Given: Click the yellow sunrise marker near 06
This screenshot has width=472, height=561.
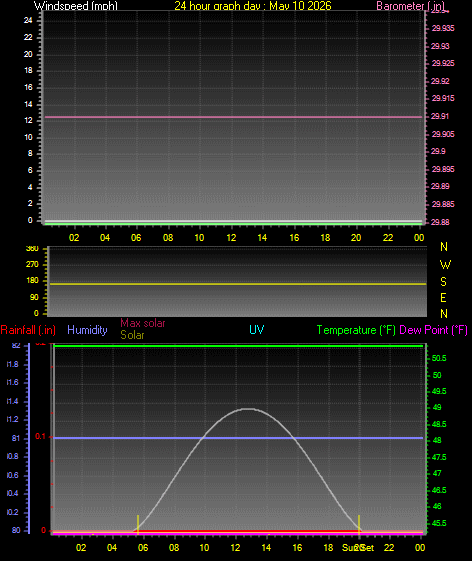Looking at the screenshot, I should pyautogui.click(x=138, y=525).
